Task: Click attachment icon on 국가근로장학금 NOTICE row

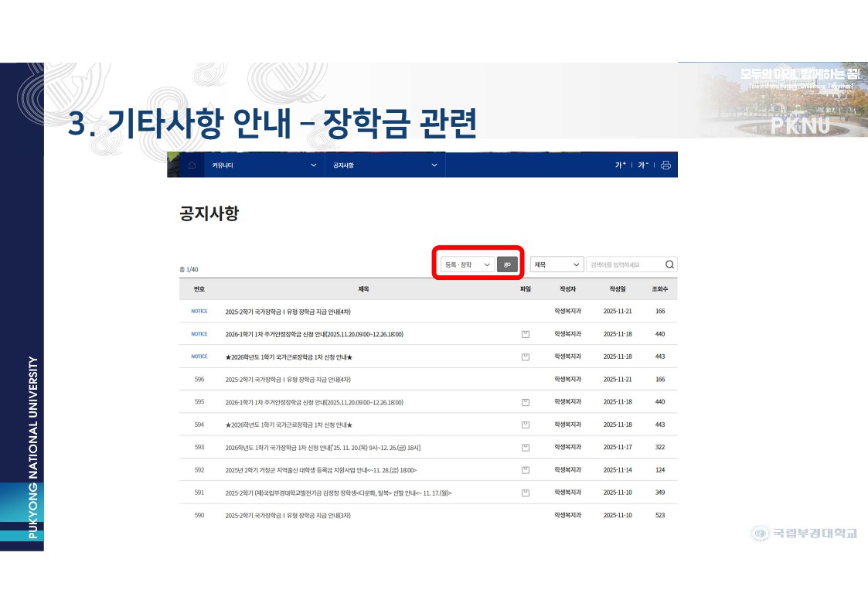Action: 526,356
